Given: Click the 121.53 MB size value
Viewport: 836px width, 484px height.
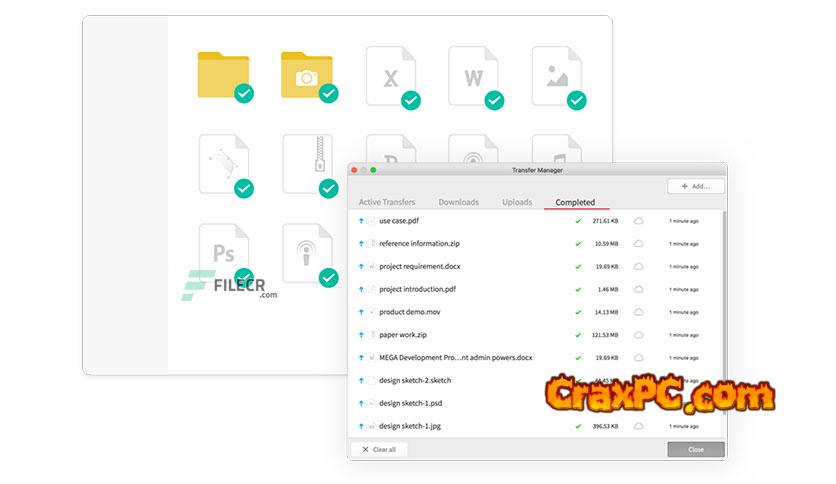Looking at the screenshot, I should 605,335.
